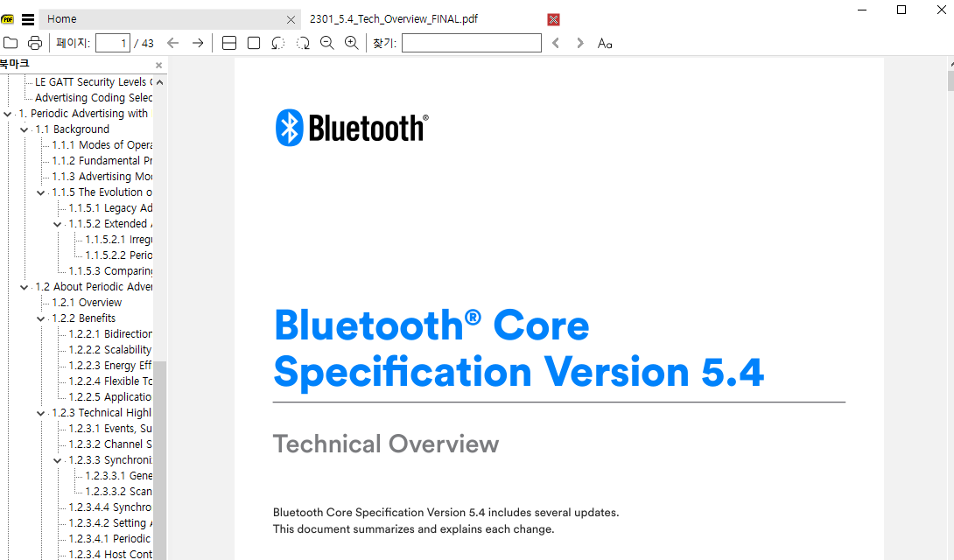Click the PDF app logo icon

click(7, 19)
